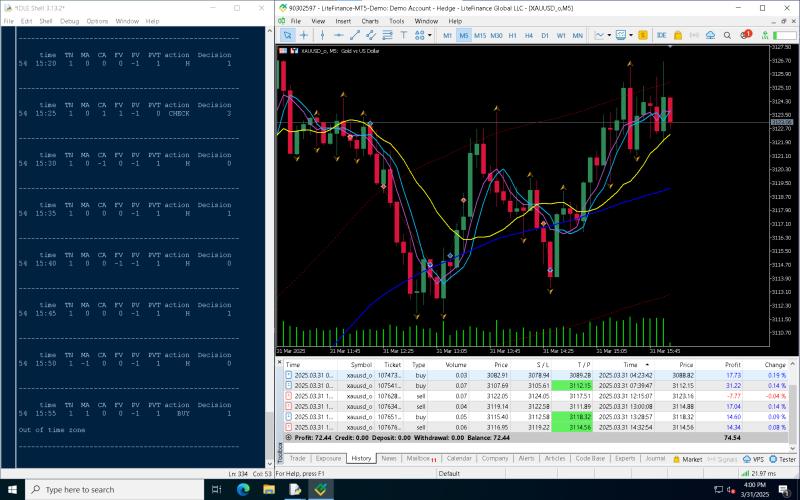Open Microsoft Edge from the taskbar
Viewport: 800px width, 500px height.
(243, 490)
